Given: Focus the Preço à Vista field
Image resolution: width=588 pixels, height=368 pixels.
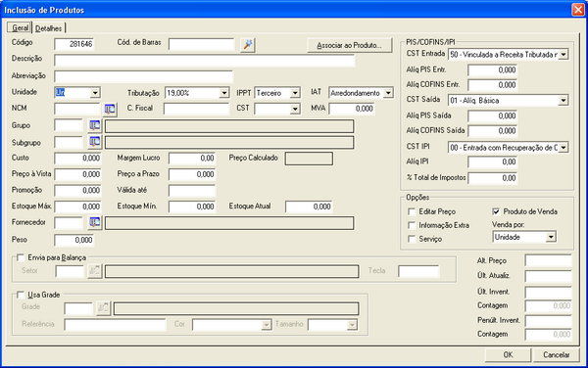Looking at the screenshot, I should coord(78,174).
